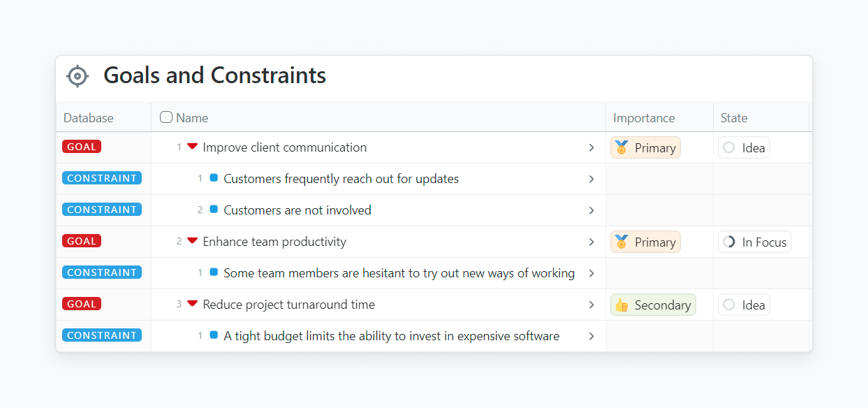
Task: Collapse the 'Reduce project turnaround time' goal
Action: (192, 304)
